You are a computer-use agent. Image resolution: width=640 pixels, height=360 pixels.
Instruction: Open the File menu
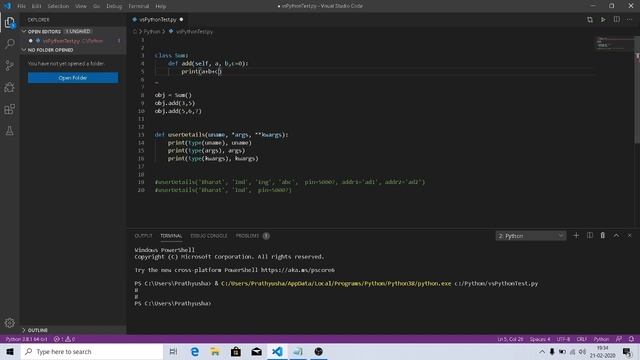pyautogui.click(x=21, y=6)
